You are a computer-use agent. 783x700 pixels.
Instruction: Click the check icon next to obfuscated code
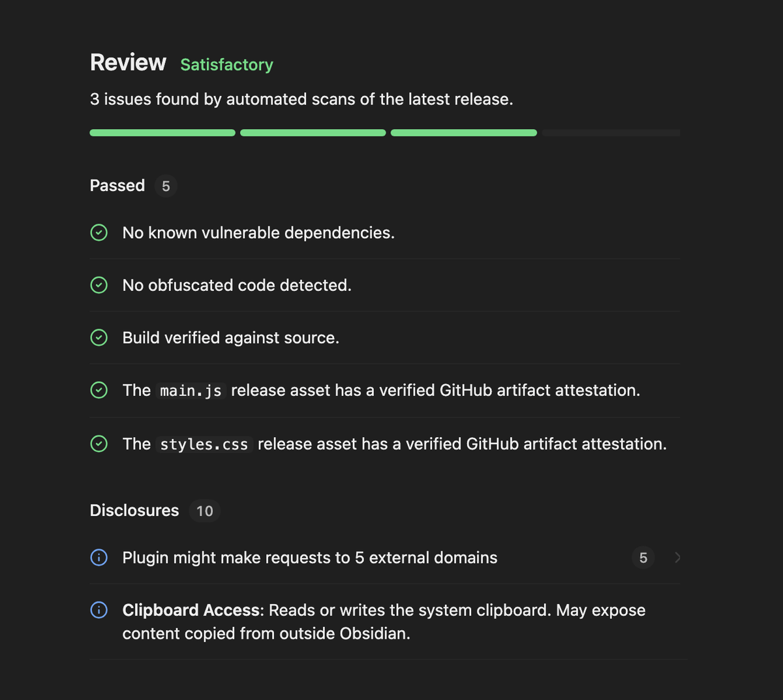coord(99,285)
